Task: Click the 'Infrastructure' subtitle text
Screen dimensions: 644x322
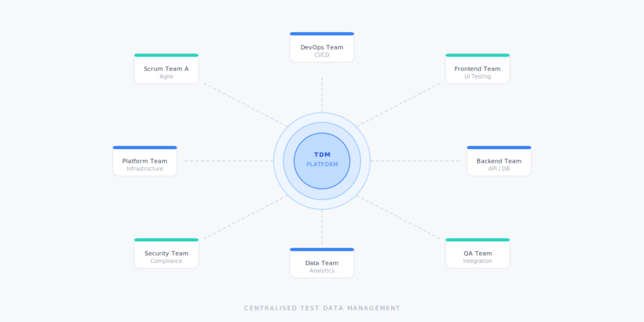Action: click(145, 169)
